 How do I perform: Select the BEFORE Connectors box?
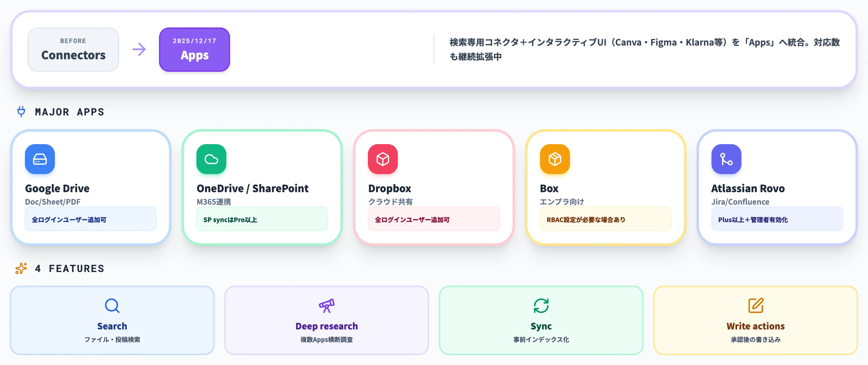coord(73,50)
